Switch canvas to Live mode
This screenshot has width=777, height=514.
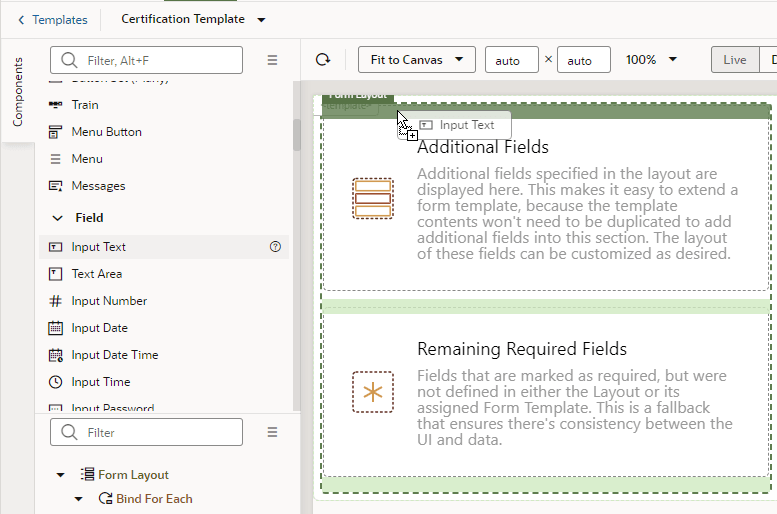pos(735,60)
